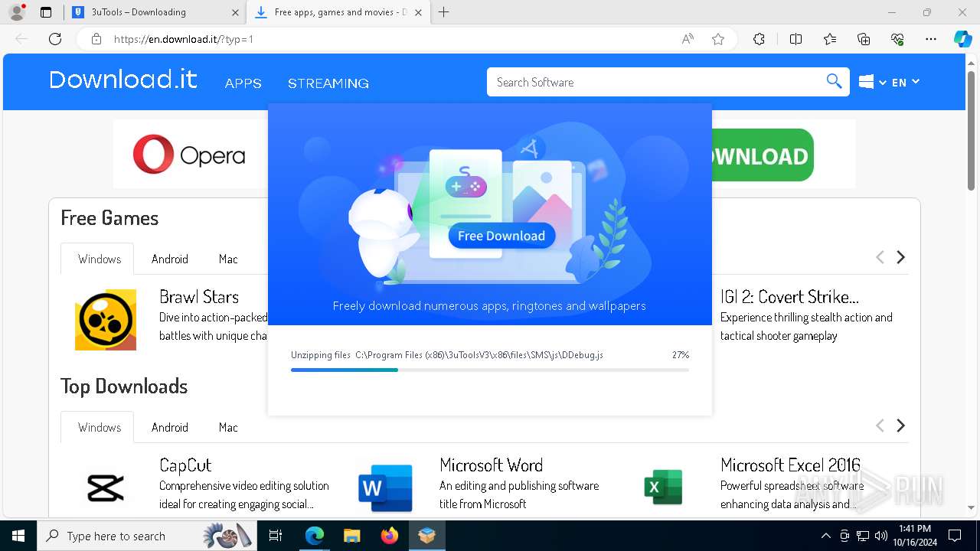Open Collections icon in toolbar

[864, 39]
